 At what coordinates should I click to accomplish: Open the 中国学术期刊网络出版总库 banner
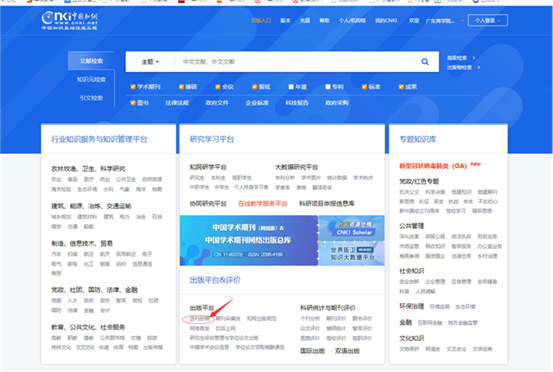[249, 240]
